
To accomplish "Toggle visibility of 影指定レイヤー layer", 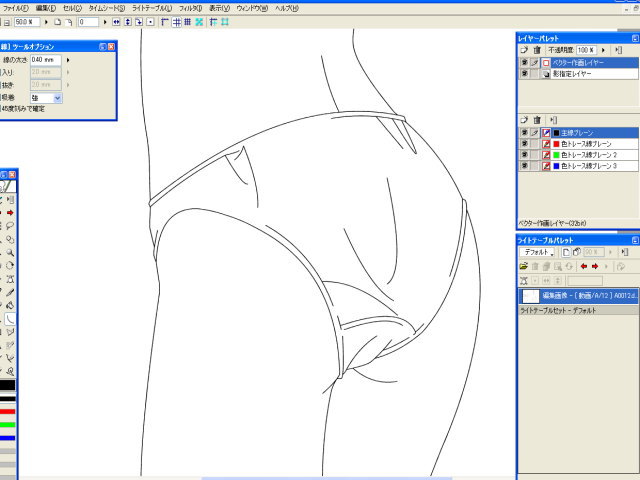I will pos(524,74).
